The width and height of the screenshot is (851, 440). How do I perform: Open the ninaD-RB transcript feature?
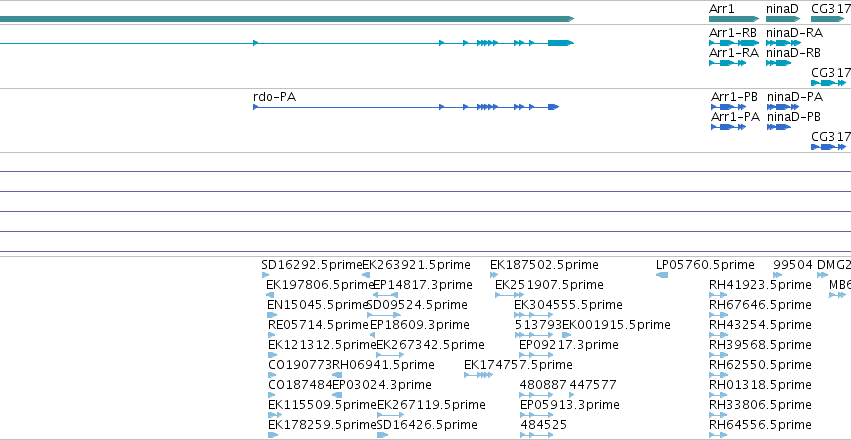tap(778, 63)
